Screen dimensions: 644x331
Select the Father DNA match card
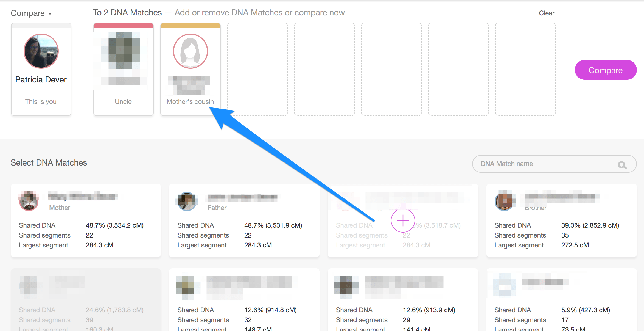click(244, 220)
